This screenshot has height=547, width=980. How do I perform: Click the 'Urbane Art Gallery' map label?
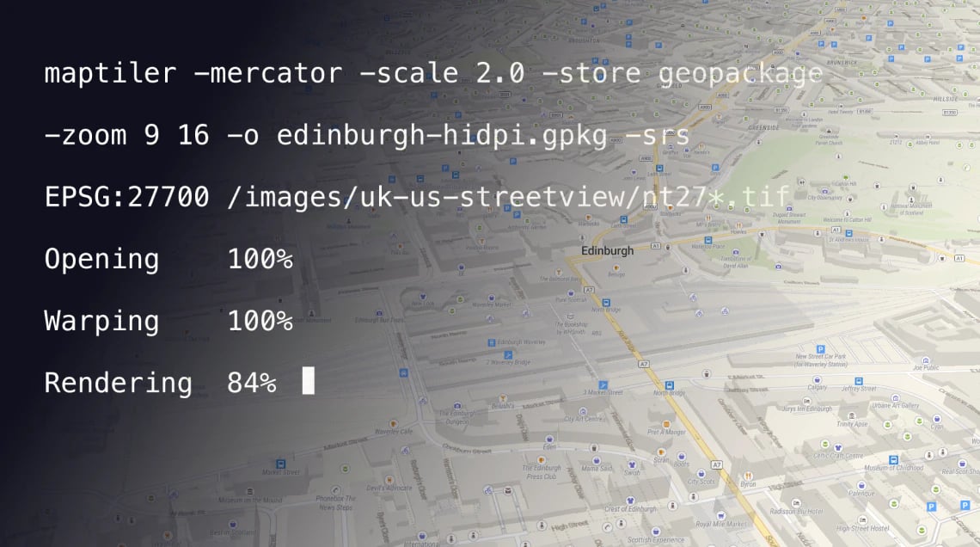(x=895, y=406)
